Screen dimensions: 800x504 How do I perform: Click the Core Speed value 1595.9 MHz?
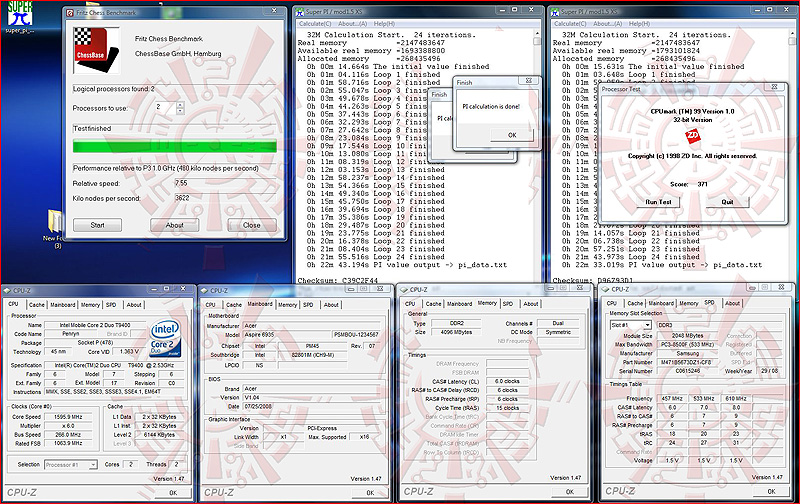tap(68, 417)
